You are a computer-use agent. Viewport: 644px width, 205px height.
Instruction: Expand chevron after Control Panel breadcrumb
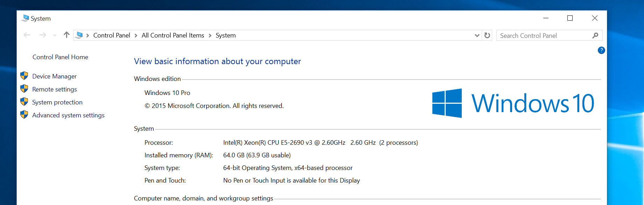pyautogui.click(x=136, y=35)
